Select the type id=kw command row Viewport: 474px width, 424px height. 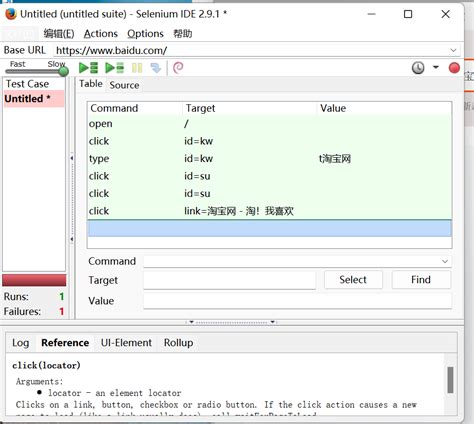coord(270,159)
